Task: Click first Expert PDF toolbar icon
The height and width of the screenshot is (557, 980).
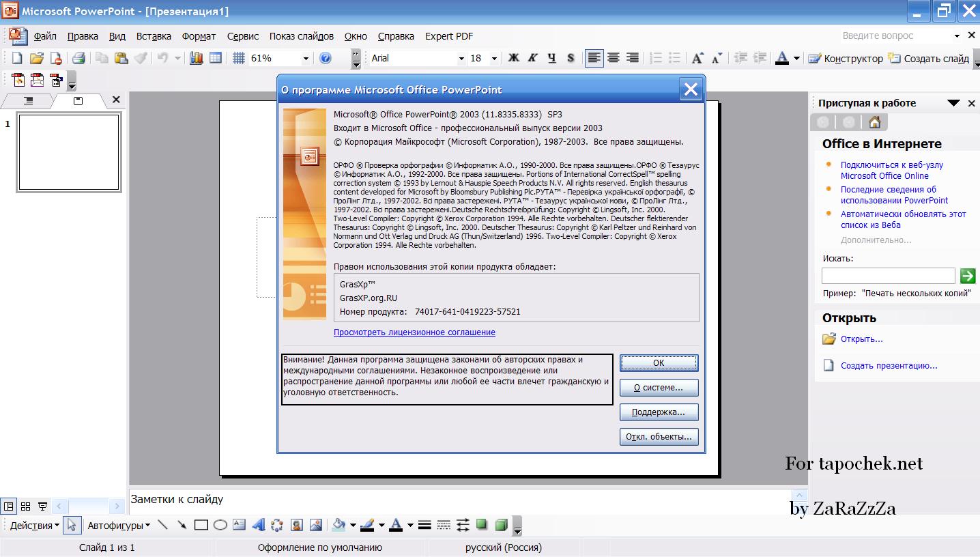Action: (18, 80)
